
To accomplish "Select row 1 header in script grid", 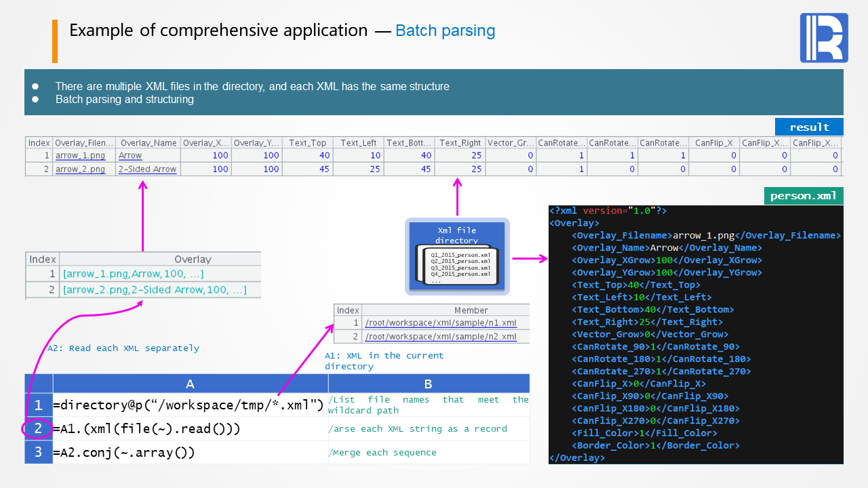I will [x=39, y=405].
